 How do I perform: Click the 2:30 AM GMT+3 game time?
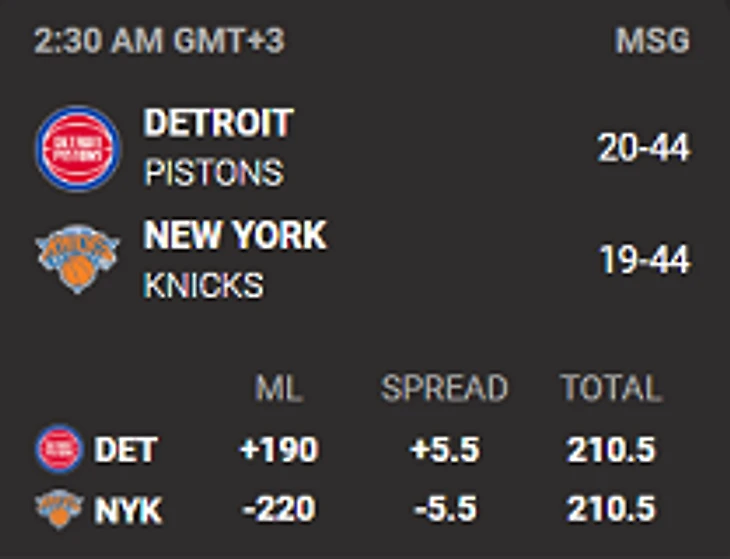coord(159,41)
